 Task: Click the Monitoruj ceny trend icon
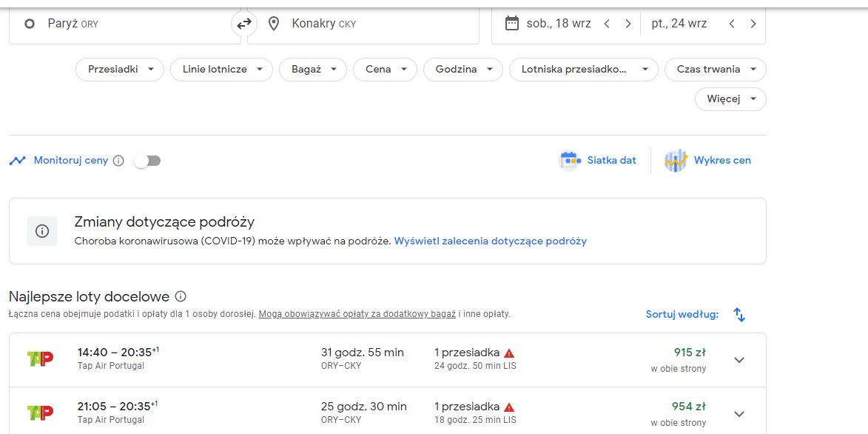point(18,161)
